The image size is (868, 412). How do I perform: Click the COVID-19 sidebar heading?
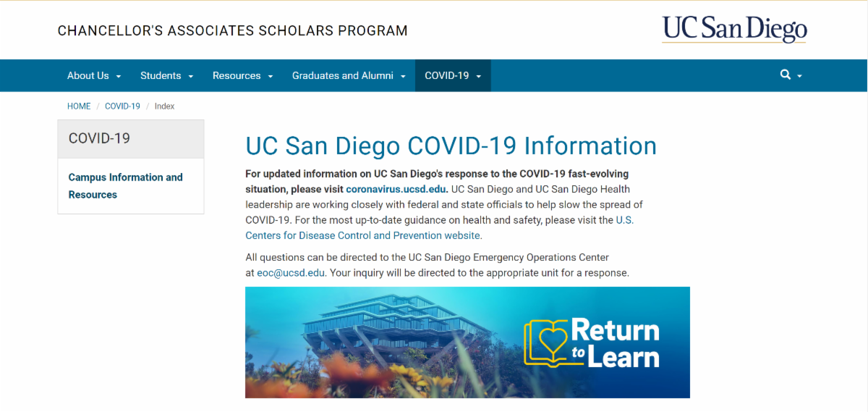(99, 138)
